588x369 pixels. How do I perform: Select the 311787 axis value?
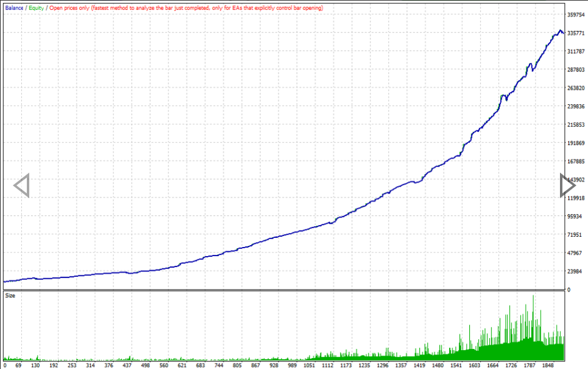(576, 51)
